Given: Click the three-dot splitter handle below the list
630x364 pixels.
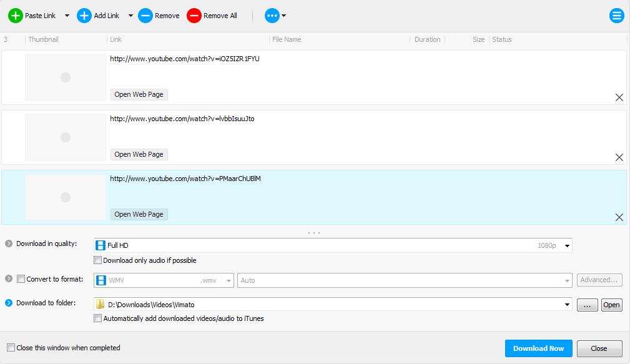Looking at the screenshot, I should click(x=314, y=233).
